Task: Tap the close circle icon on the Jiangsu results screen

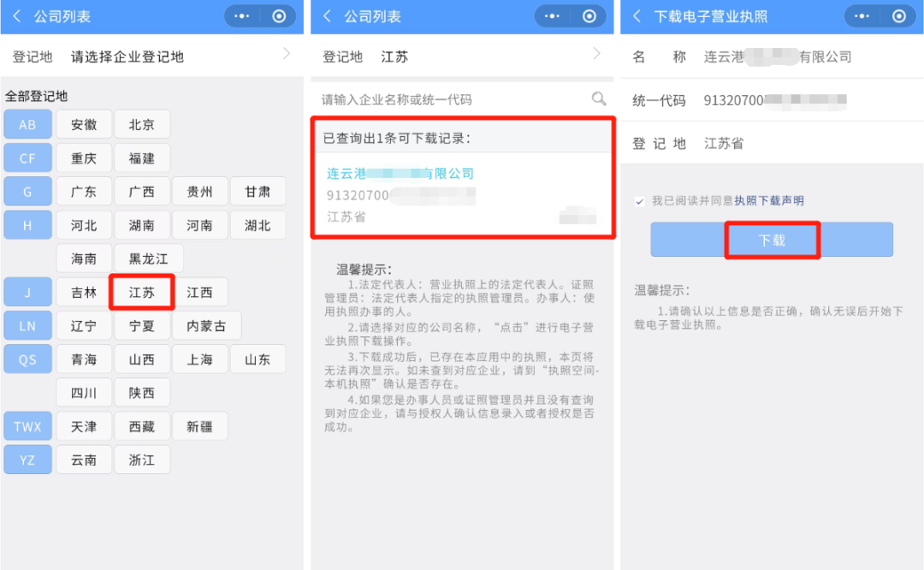Action: 589,16
